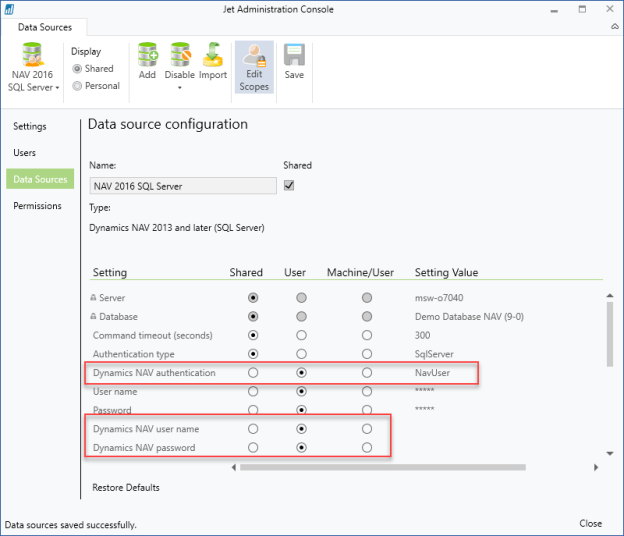This screenshot has height=536, width=624.
Task: Click the Close button at bottom right
Action: pyautogui.click(x=591, y=524)
